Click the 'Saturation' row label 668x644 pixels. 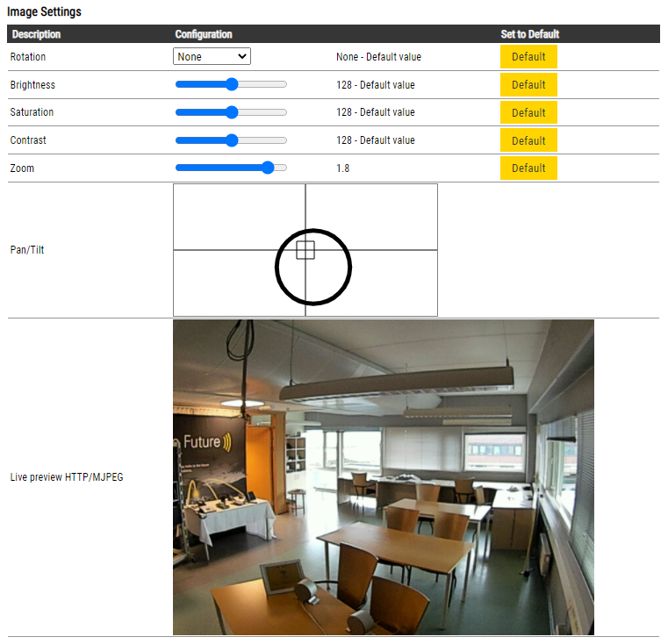pos(32,112)
